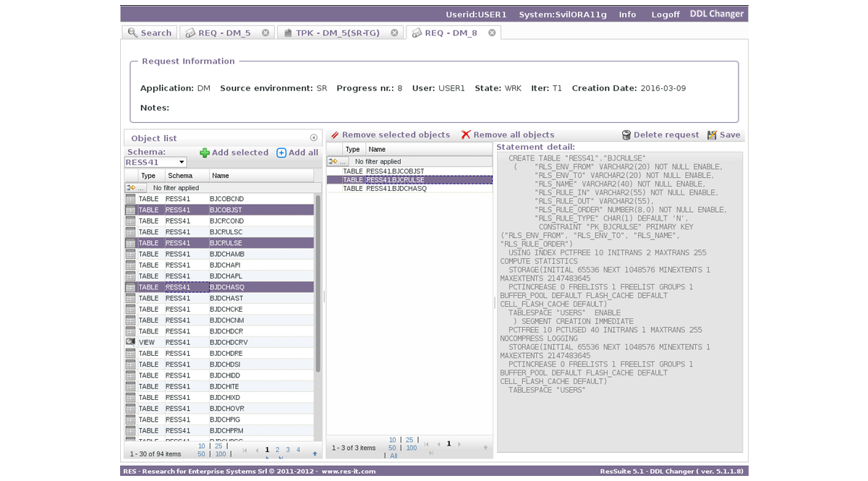Select the BJDCHIDD name cell
Viewport: 868px width, 481px height.
click(x=261, y=375)
